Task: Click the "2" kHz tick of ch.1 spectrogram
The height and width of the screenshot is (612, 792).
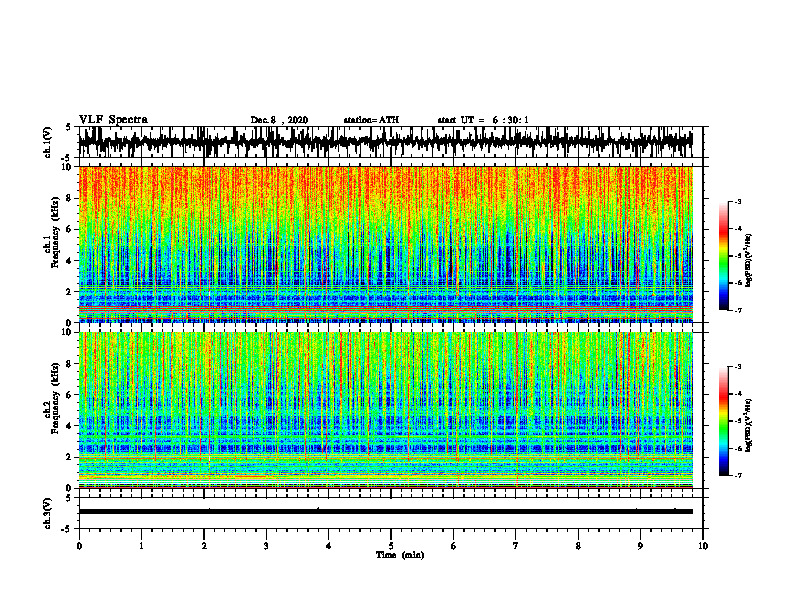Action: pyautogui.click(x=70, y=291)
